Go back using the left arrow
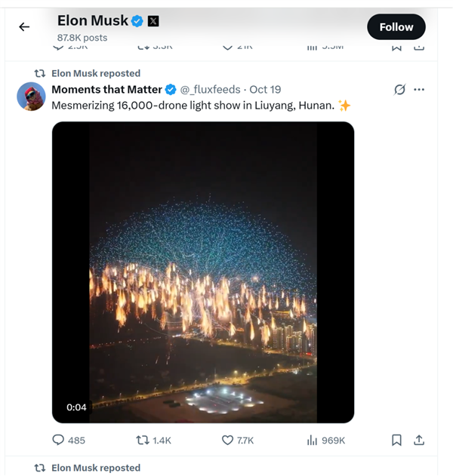453x476 pixels. pos(24,26)
